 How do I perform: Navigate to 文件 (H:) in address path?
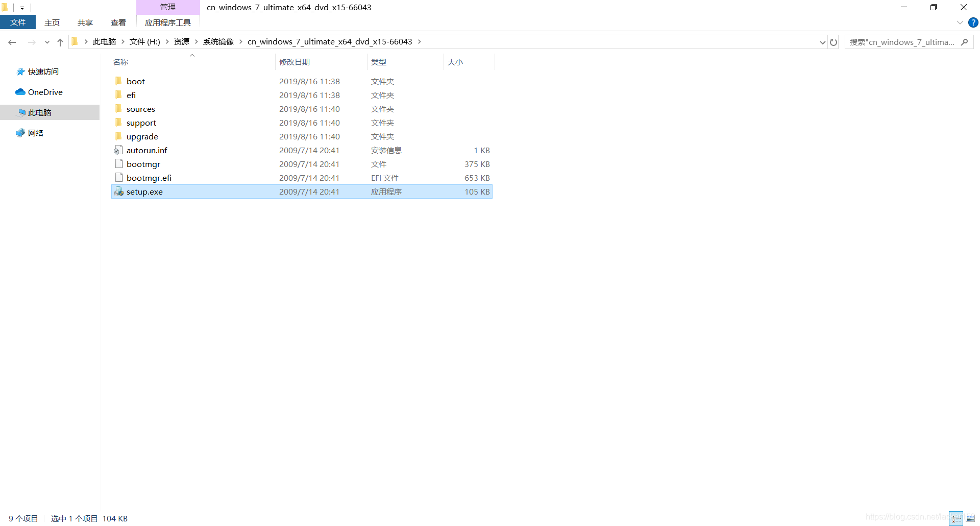click(x=145, y=42)
